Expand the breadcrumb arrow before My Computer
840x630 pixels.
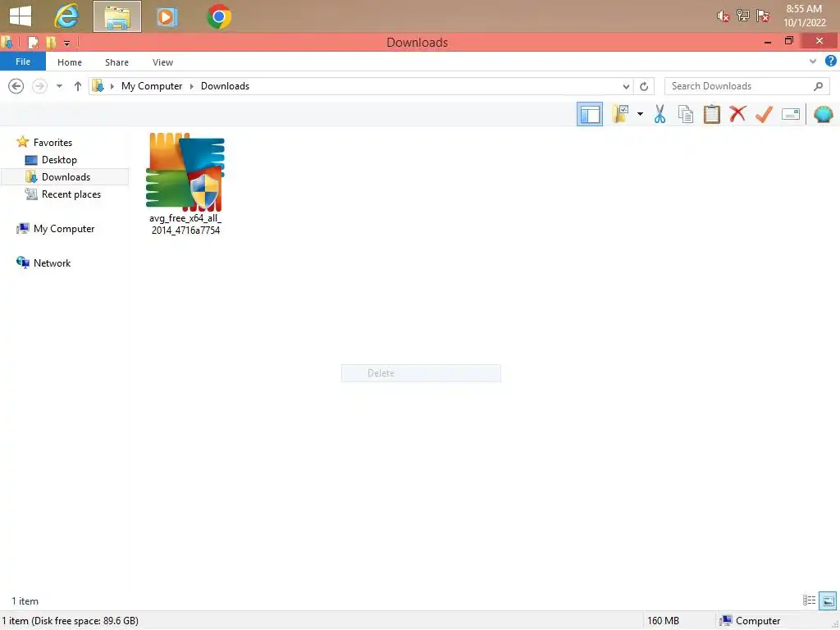pos(112,86)
